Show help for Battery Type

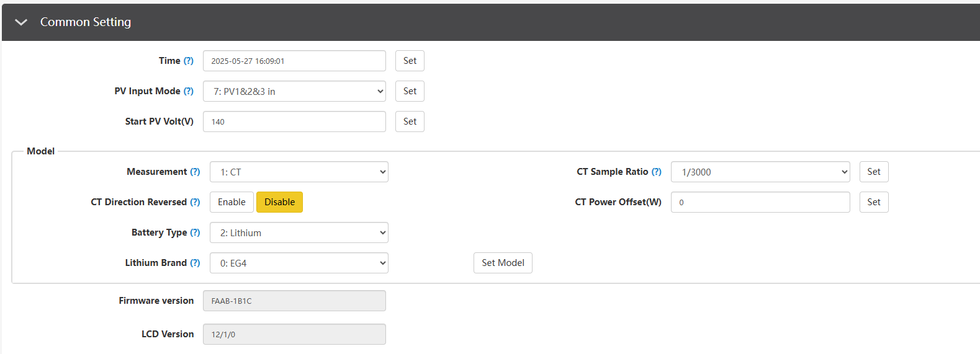[x=195, y=232]
